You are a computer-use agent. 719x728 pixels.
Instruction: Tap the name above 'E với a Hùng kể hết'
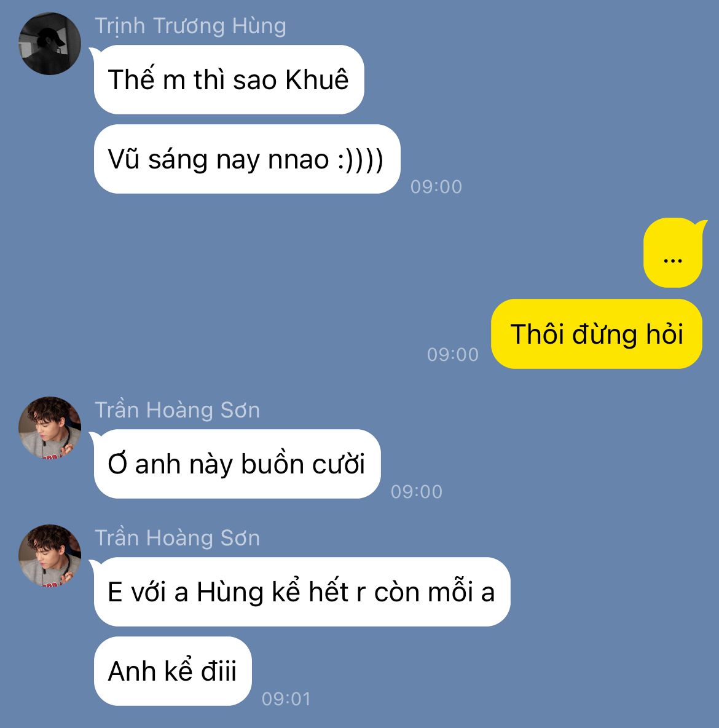[x=178, y=537]
